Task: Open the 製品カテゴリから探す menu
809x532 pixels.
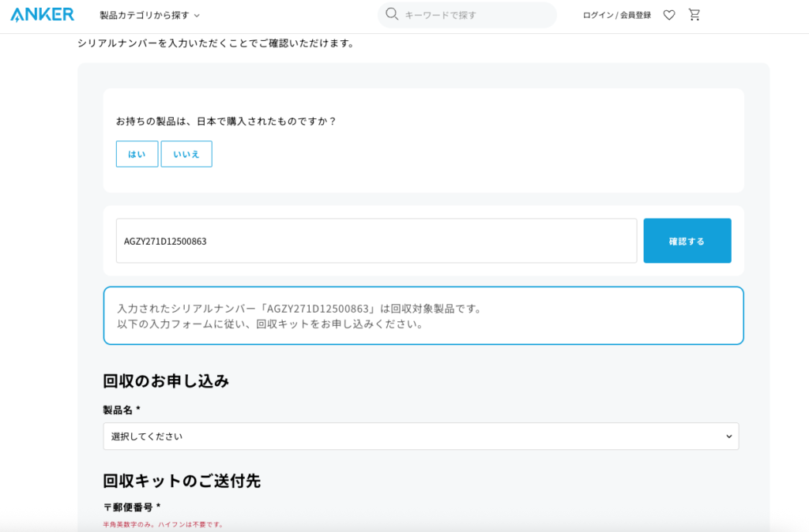Action: tap(145, 15)
